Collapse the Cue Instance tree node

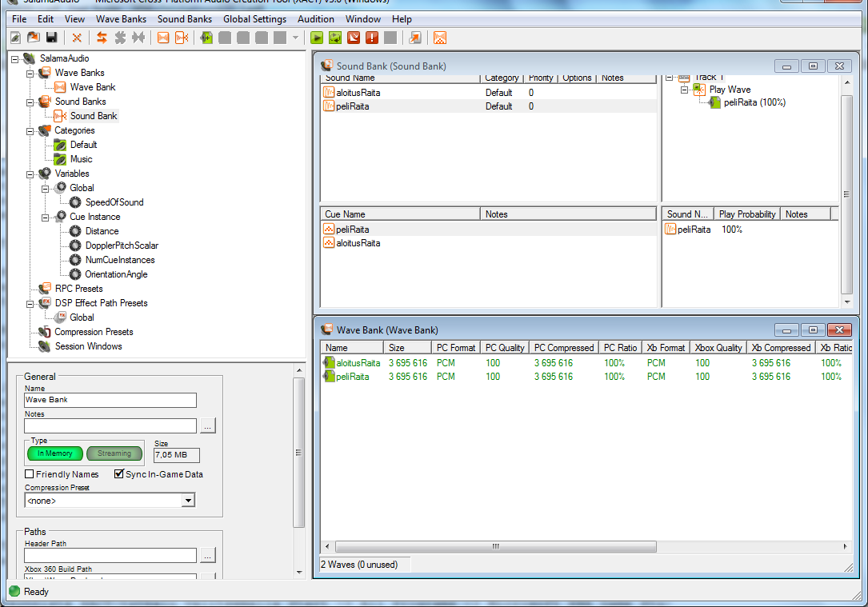click(46, 217)
